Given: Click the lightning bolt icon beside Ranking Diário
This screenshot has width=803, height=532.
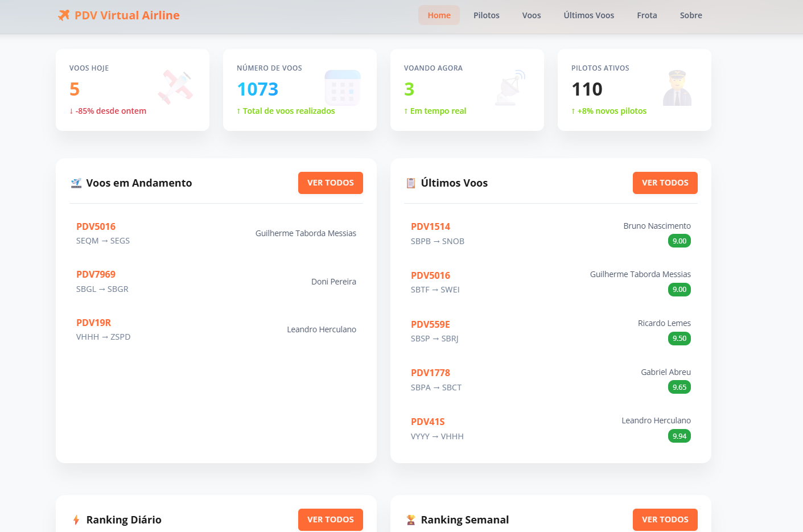Looking at the screenshot, I should 76,520.
